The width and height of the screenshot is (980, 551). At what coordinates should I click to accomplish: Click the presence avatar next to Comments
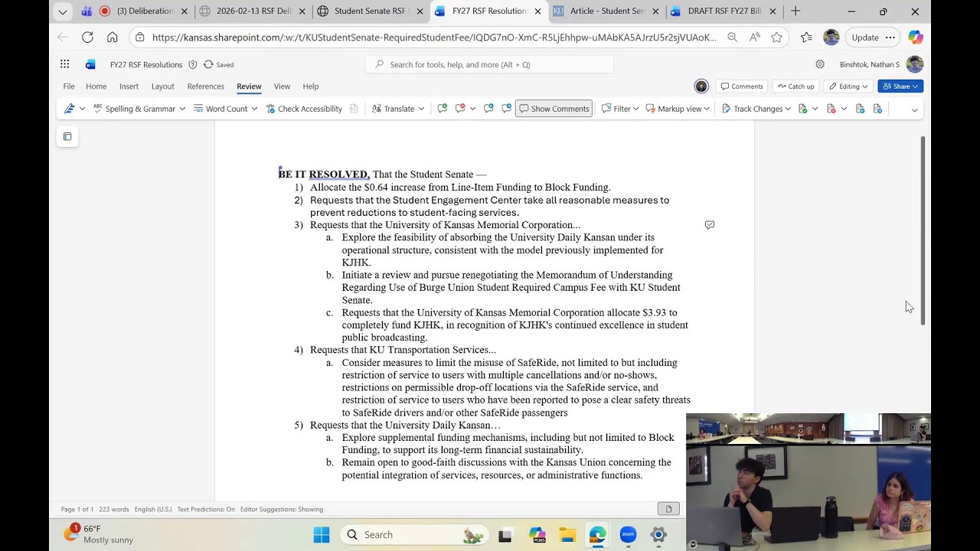[701, 86]
